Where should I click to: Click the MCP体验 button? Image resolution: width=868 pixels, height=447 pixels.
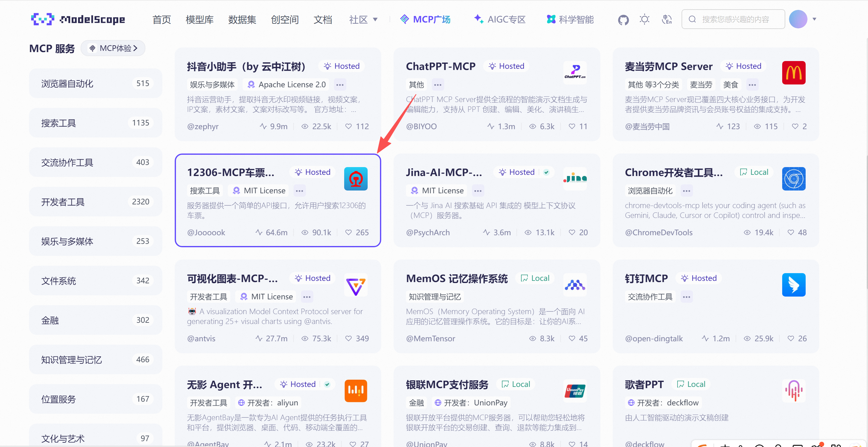pyautogui.click(x=113, y=48)
